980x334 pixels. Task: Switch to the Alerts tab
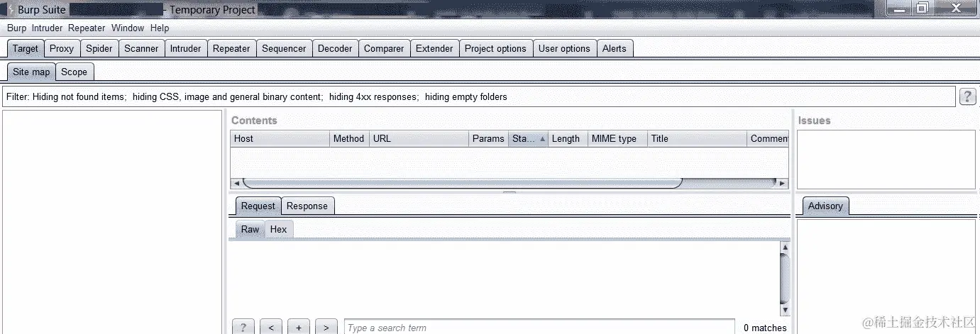[x=615, y=48]
